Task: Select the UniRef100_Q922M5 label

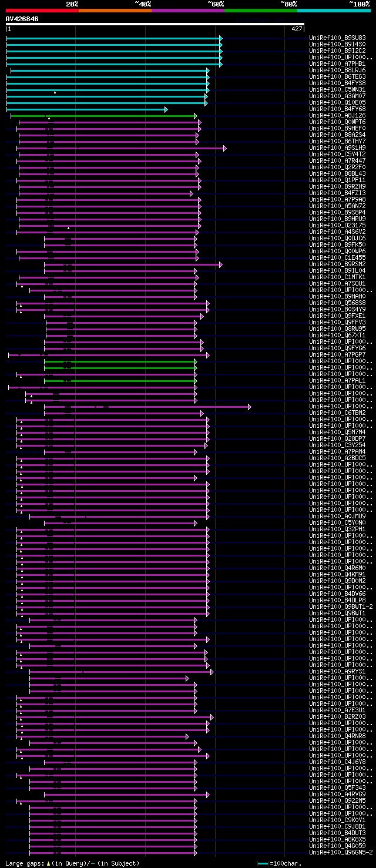Action: (x=337, y=801)
